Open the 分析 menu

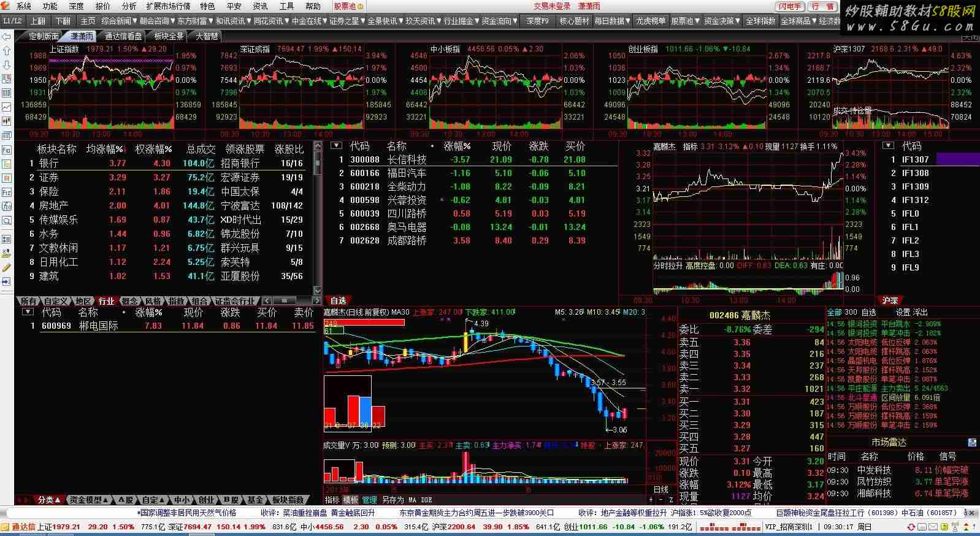[129, 6]
